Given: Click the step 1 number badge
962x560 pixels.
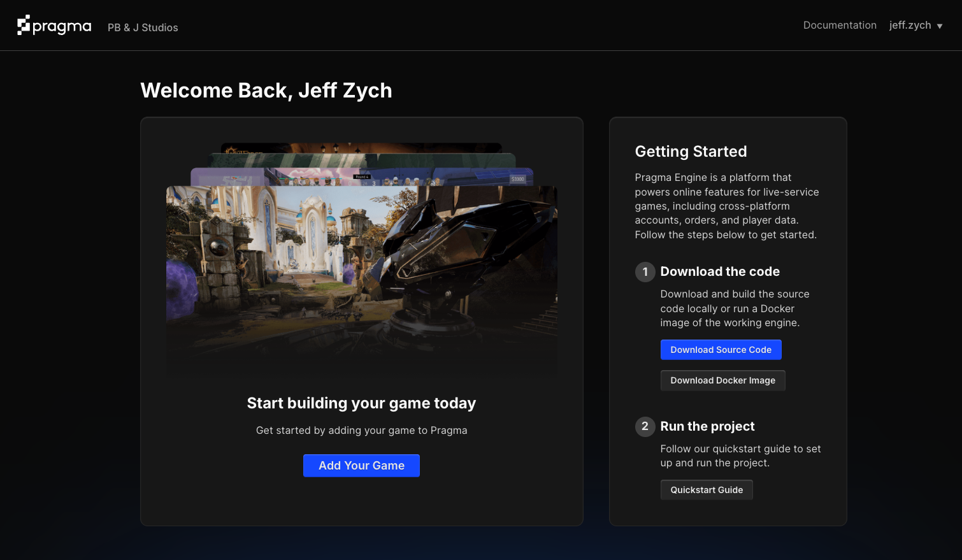Looking at the screenshot, I should tap(645, 272).
